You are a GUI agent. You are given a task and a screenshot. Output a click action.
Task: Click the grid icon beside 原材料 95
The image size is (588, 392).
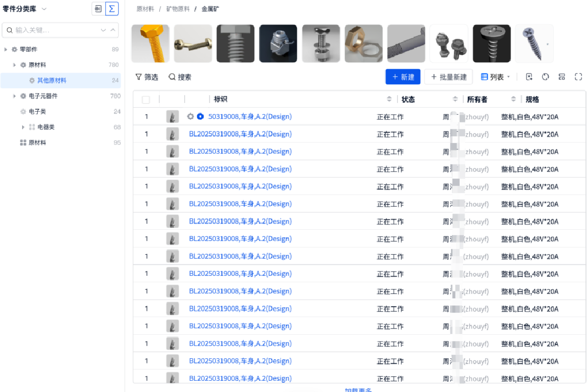pyautogui.click(x=23, y=143)
